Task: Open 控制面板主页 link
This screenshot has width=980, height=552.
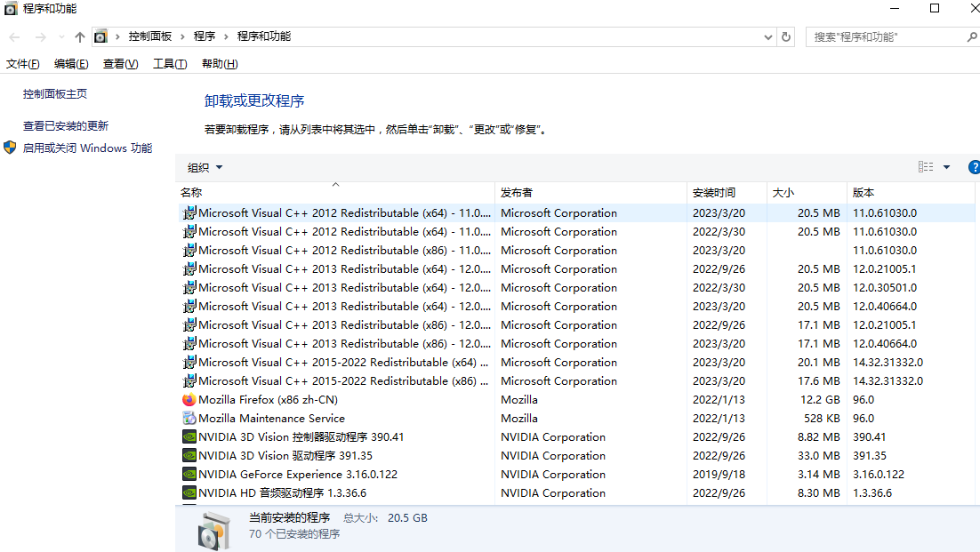Action: point(55,93)
